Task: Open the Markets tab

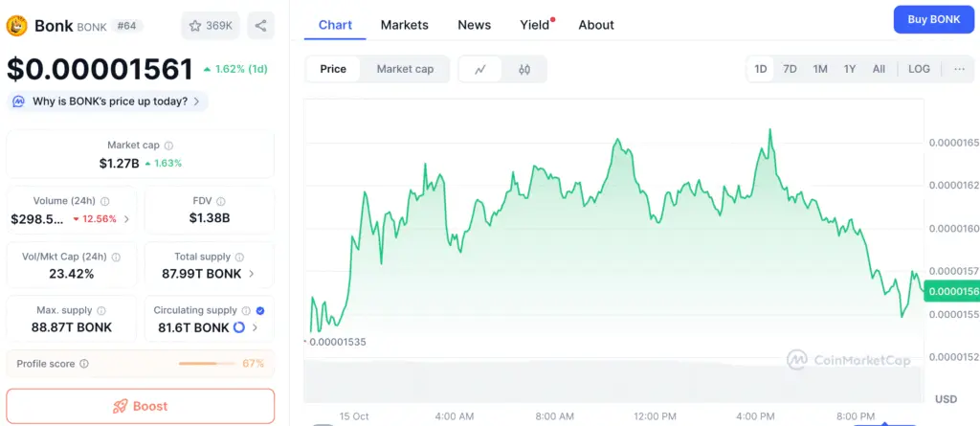Action: click(x=404, y=25)
